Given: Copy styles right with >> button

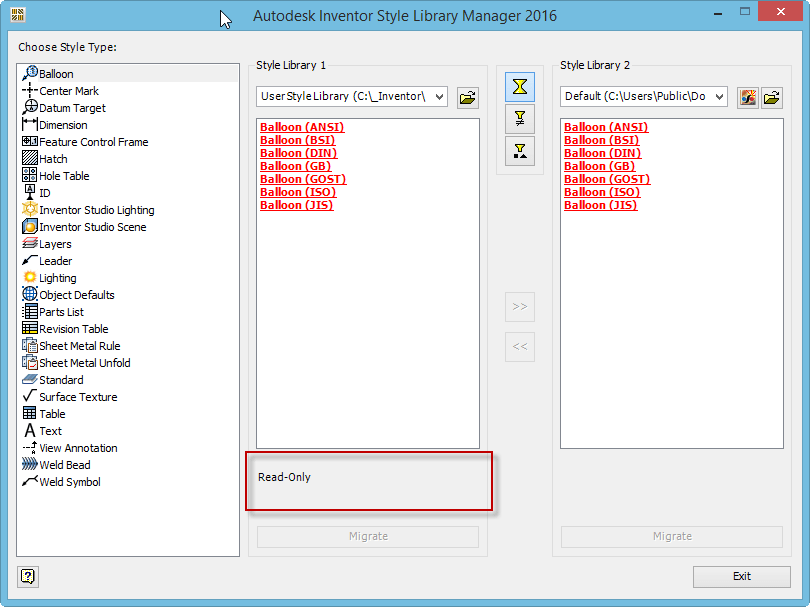Looking at the screenshot, I should pos(520,307).
